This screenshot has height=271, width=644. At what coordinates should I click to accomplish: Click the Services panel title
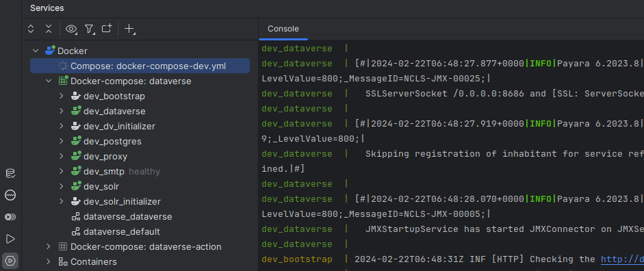pyautogui.click(x=47, y=8)
